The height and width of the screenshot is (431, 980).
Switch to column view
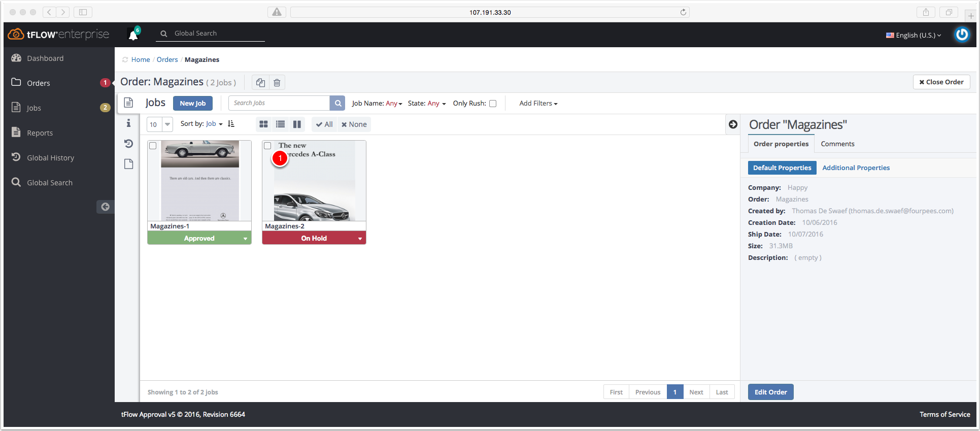pyautogui.click(x=297, y=124)
